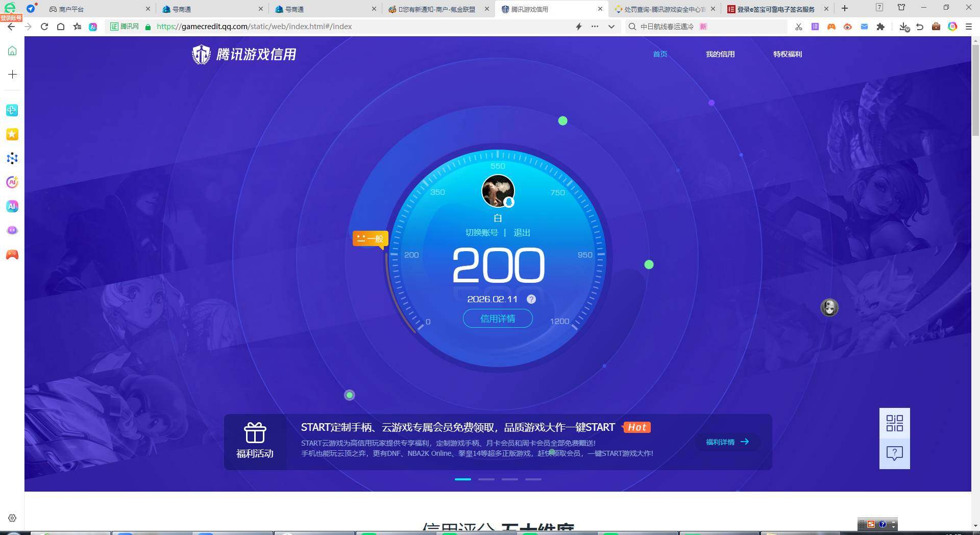This screenshot has width=980, height=535.
Task: Open the translate icon in the left sidebar
Action: point(12,110)
